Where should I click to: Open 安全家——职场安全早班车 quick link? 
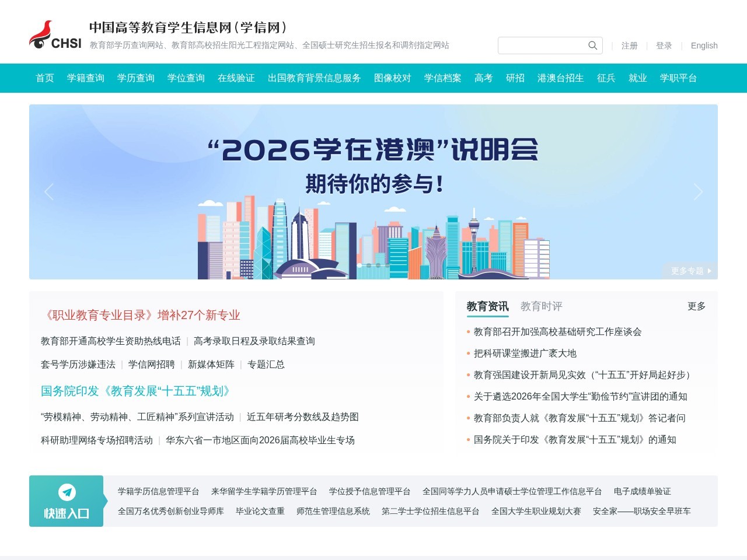(642, 512)
